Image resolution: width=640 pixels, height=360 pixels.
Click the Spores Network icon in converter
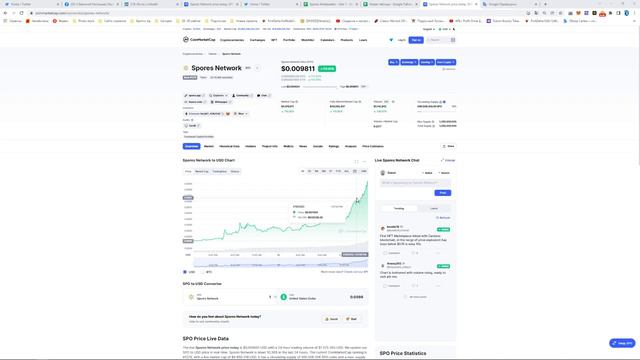point(191,297)
